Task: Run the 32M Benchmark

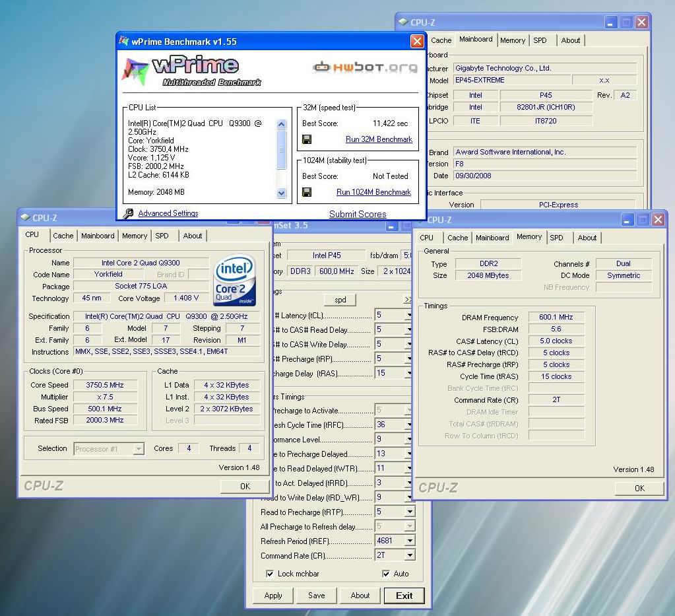Action: pos(379,139)
